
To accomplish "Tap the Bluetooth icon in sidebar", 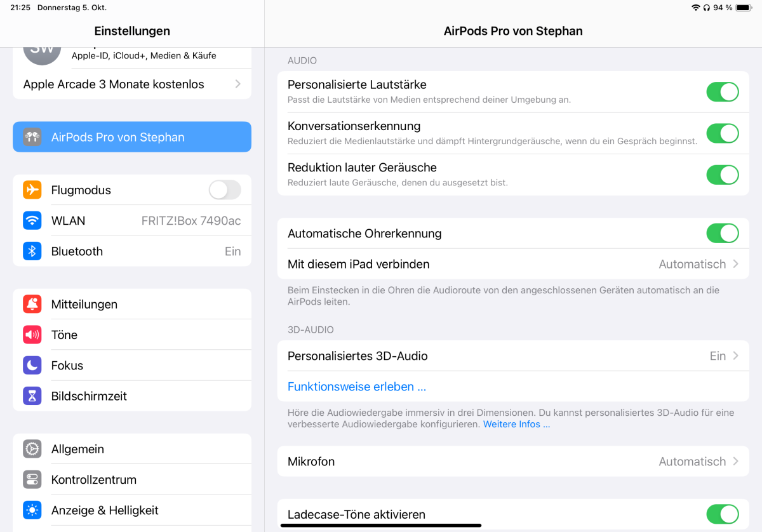I will [32, 251].
